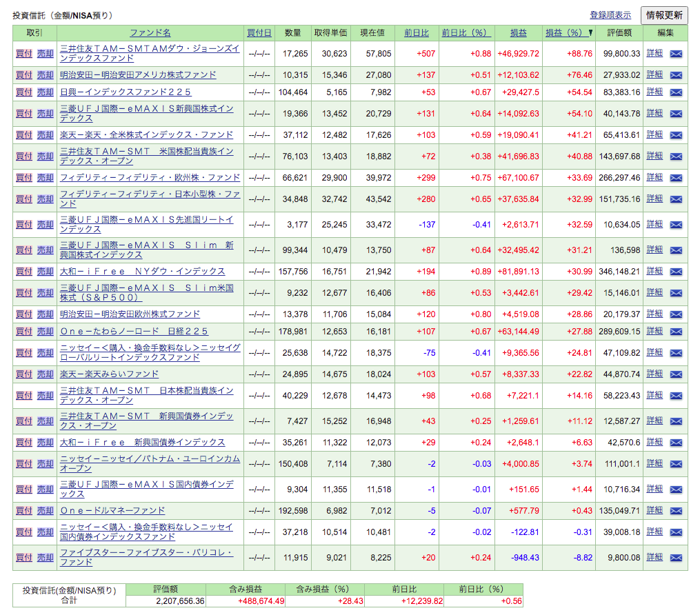Click mail icon for SMT 米国株配当貴族 row

677,157
